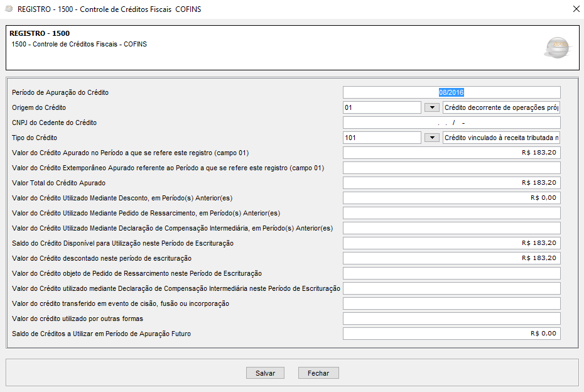This screenshot has height=392, width=584.
Task: Click the Origem do Crédito code field
Action: [382, 107]
